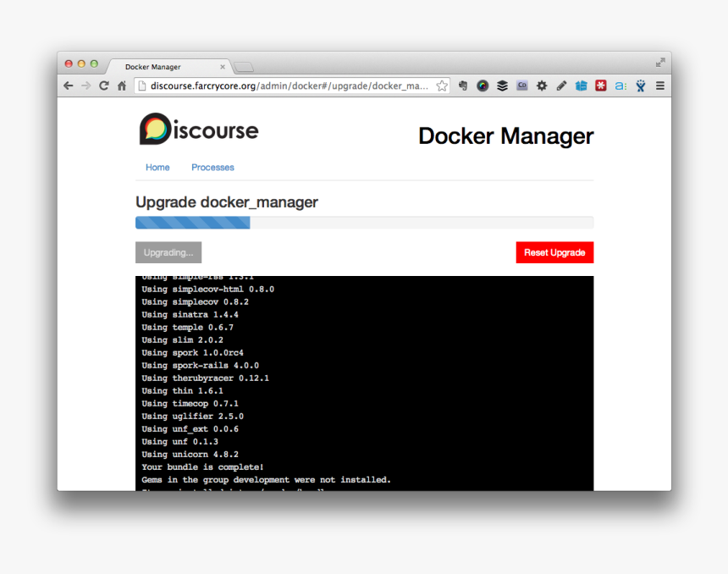Click the red window close button
This screenshot has height=574, width=728.
pyautogui.click(x=69, y=63)
